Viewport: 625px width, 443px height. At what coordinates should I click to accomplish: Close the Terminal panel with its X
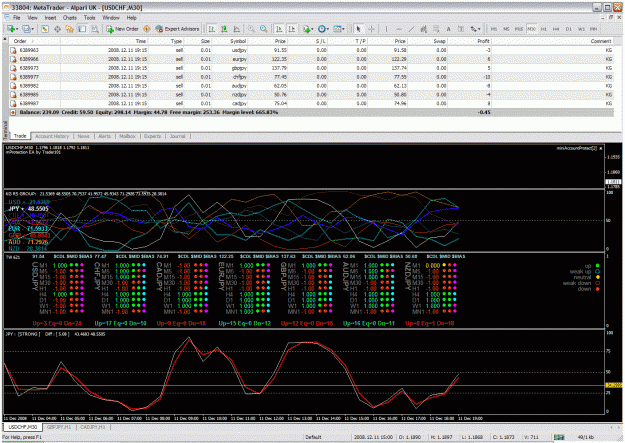pos(5,39)
